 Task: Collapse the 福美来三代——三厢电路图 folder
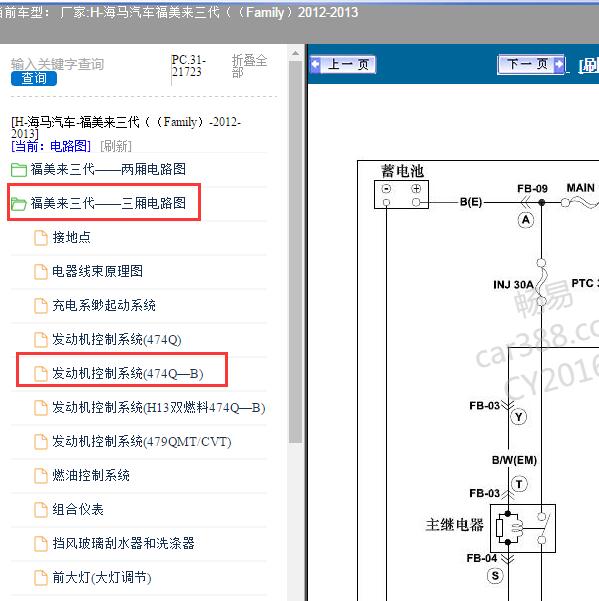[x=108, y=203]
